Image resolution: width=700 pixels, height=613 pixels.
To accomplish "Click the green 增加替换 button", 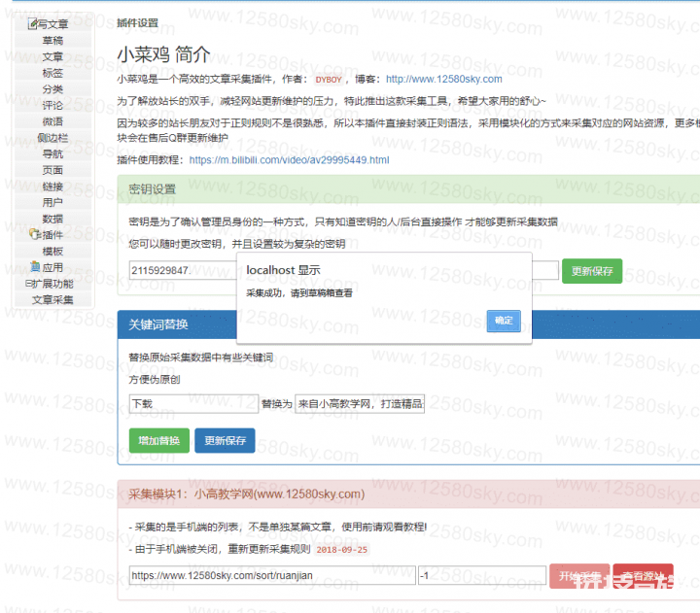I will [158, 440].
